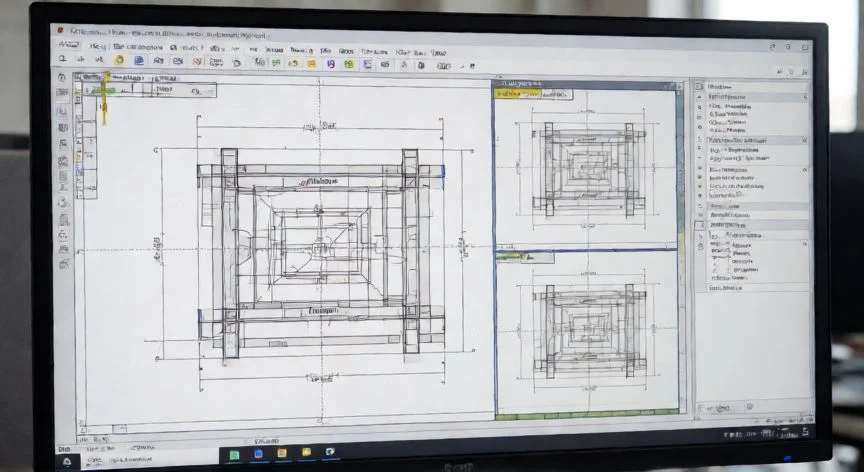This screenshot has width=864, height=472.
Task: Collapse the second gray section header in right panel
Action: point(757,141)
